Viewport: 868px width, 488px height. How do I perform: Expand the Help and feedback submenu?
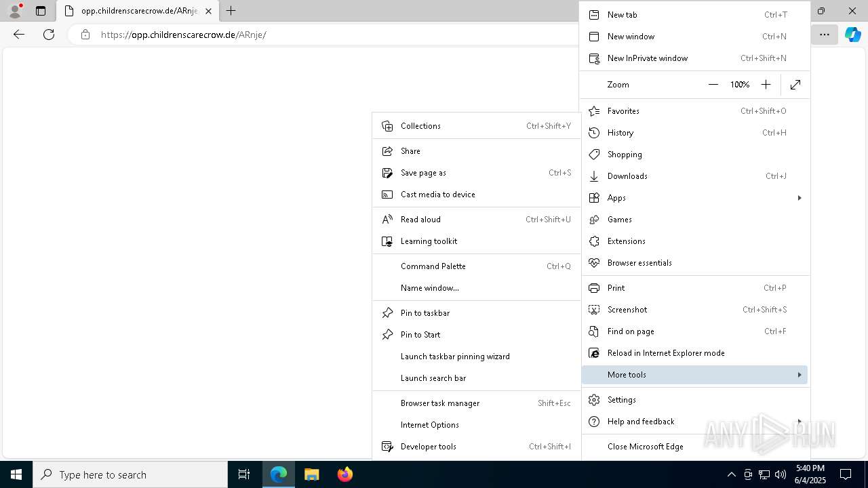click(x=694, y=422)
